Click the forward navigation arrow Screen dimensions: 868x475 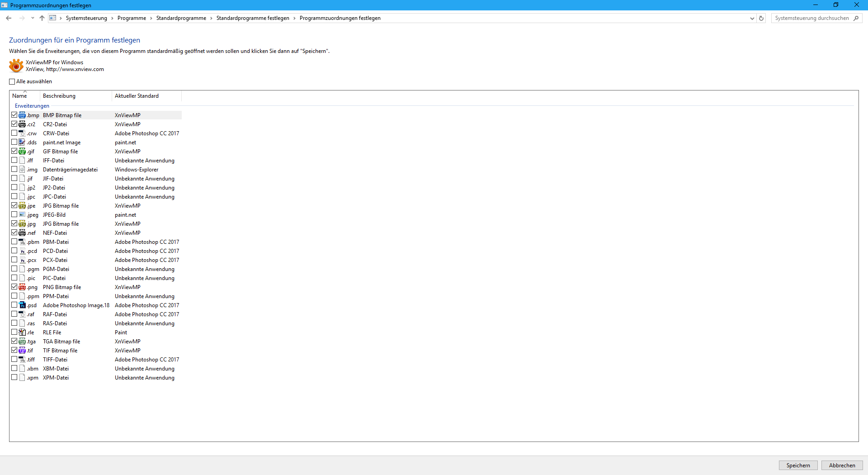coord(22,18)
